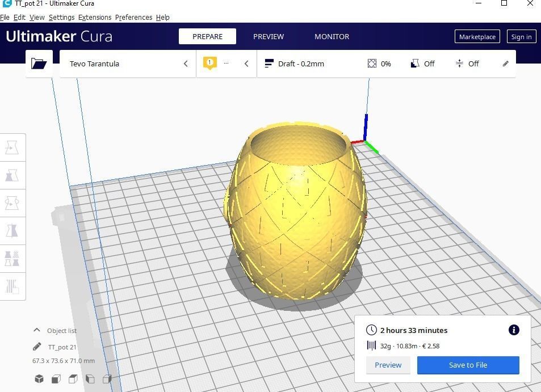Open file with the folder icon
This screenshot has width=541, height=392.
[x=39, y=64]
